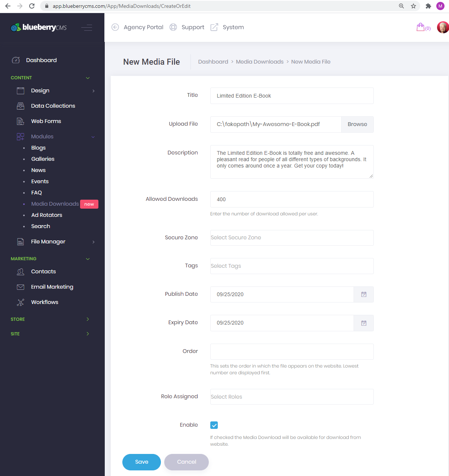Click the browser zoom magnifier icon
This screenshot has width=449, height=476.
(x=401, y=6)
